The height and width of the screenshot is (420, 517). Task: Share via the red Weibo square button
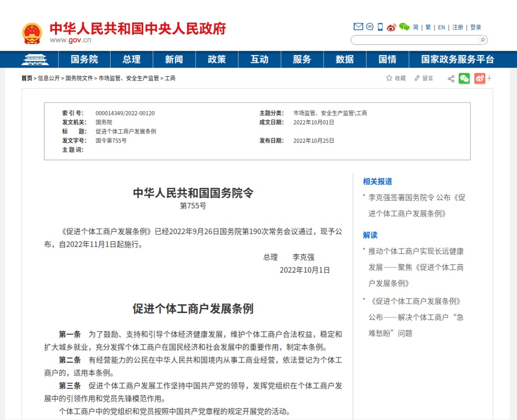[480, 79]
